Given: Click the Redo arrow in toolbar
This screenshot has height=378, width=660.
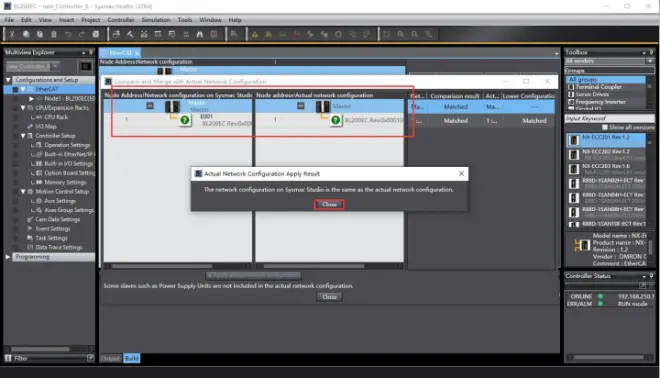Looking at the screenshot, I should pyautogui.click(x=82, y=35).
